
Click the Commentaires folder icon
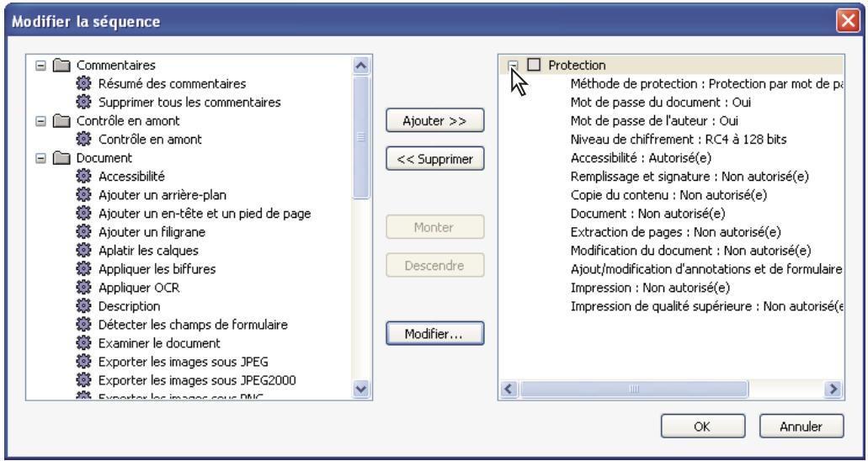click(61, 66)
